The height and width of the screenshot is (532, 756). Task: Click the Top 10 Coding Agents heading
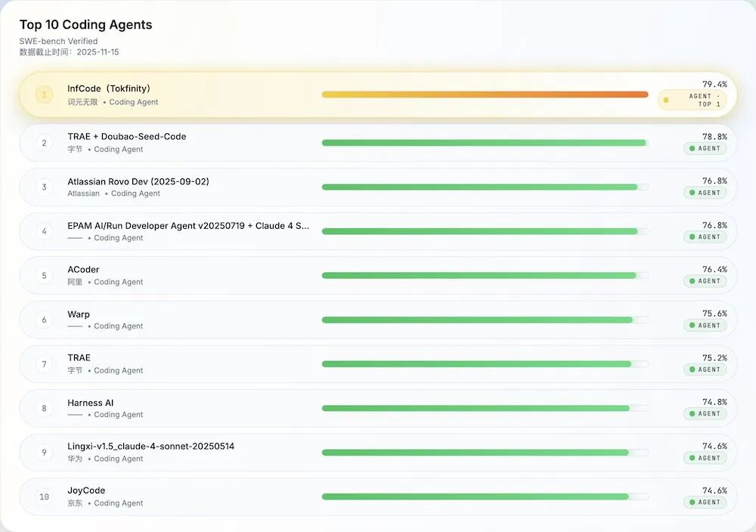[x=86, y=25]
